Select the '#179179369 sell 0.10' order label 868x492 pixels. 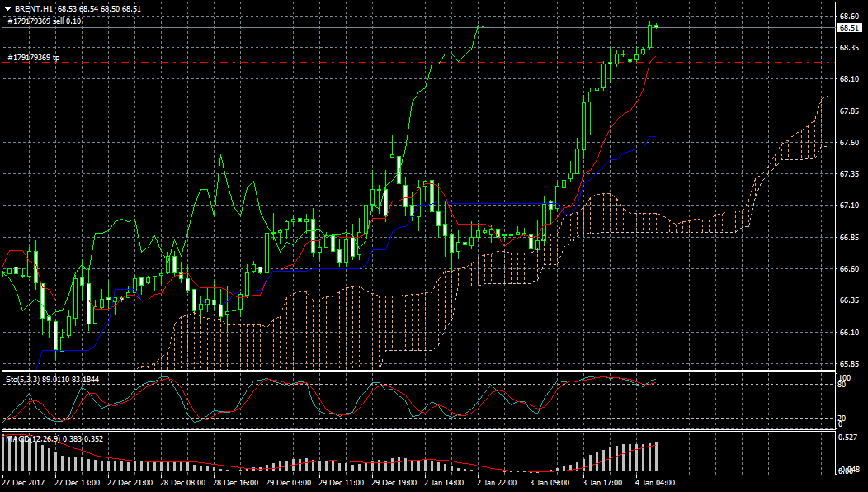coord(45,21)
